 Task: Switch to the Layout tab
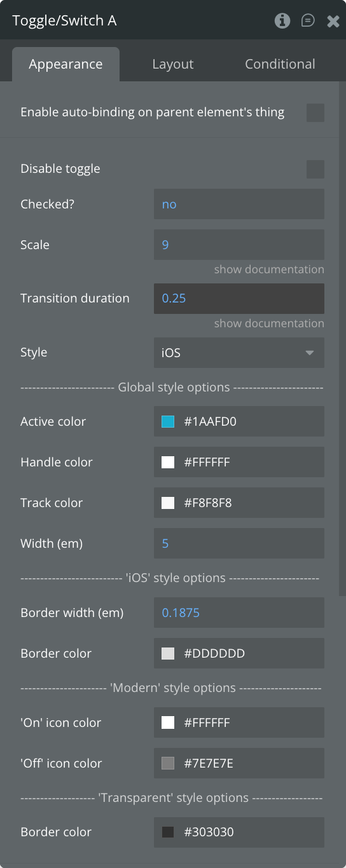click(x=173, y=64)
